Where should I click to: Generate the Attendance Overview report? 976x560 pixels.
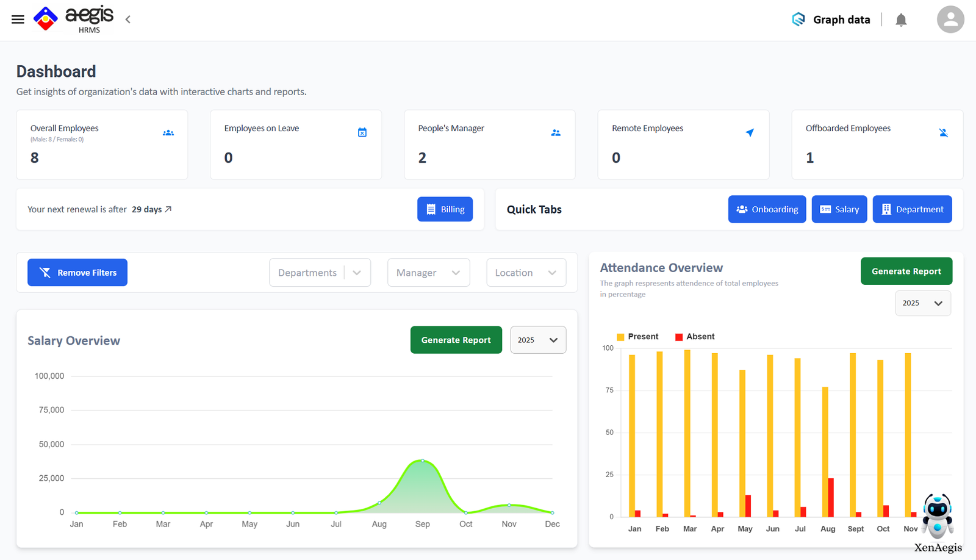906,271
